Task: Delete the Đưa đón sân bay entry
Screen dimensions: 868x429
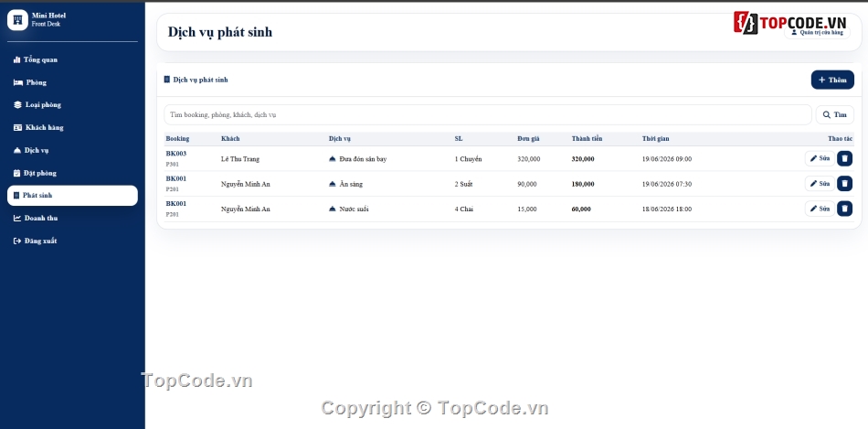Action: point(844,158)
